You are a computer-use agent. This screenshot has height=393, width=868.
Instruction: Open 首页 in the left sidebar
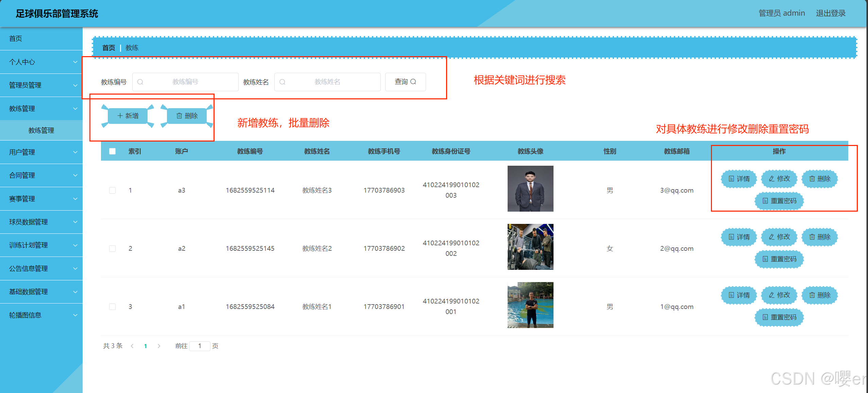coord(16,38)
